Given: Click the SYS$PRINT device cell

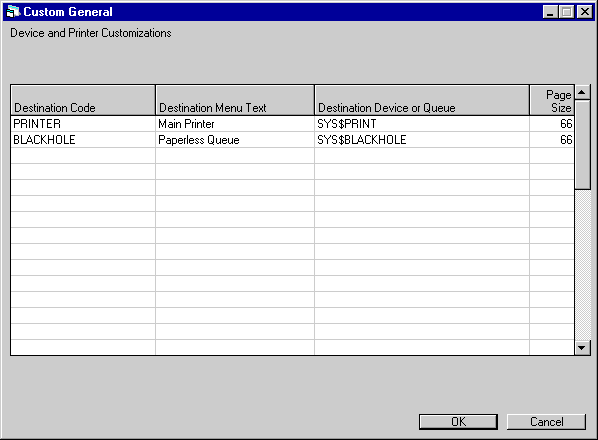Looking at the screenshot, I should (x=422, y=124).
